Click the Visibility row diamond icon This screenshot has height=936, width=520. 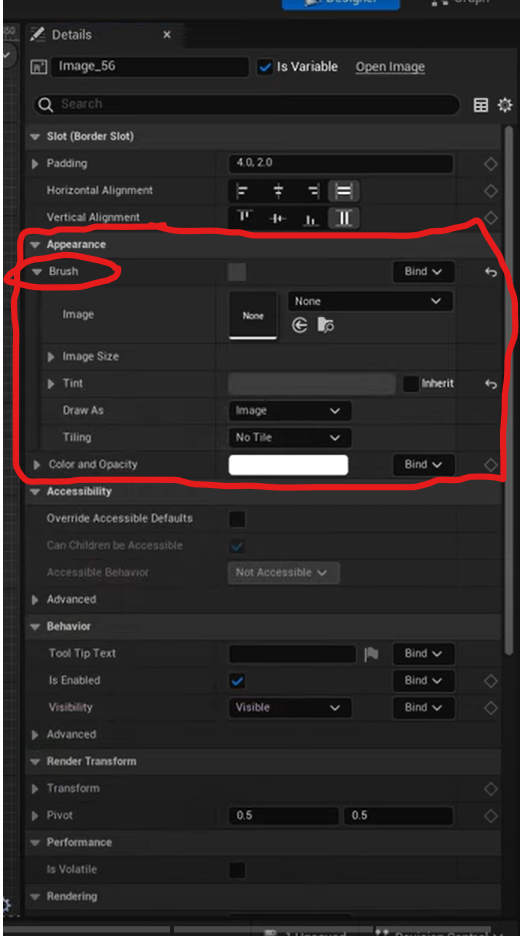[x=491, y=708]
